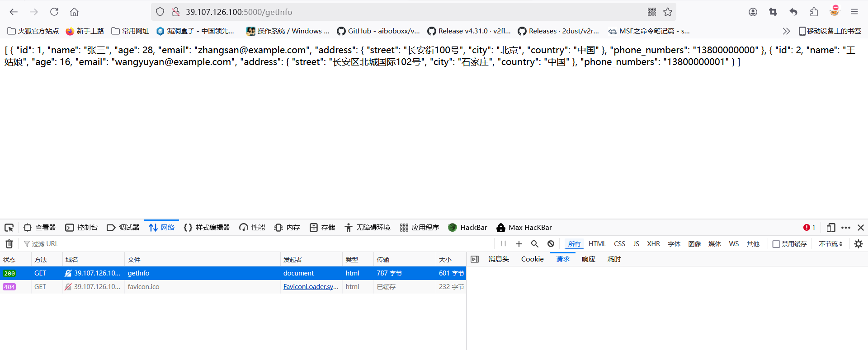Add a new network request with plus

point(519,244)
